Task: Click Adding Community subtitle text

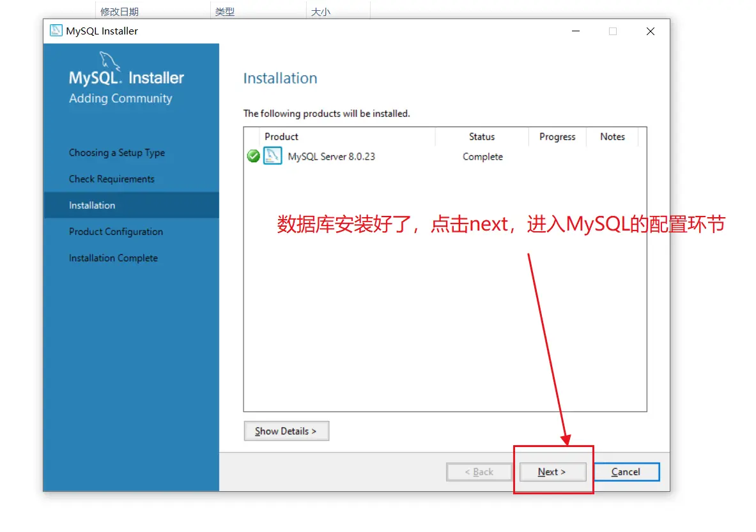Action: point(121,98)
